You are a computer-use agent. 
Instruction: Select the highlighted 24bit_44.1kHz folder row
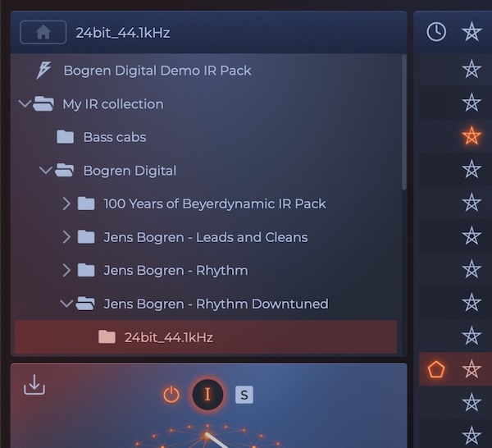pos(206,337)
